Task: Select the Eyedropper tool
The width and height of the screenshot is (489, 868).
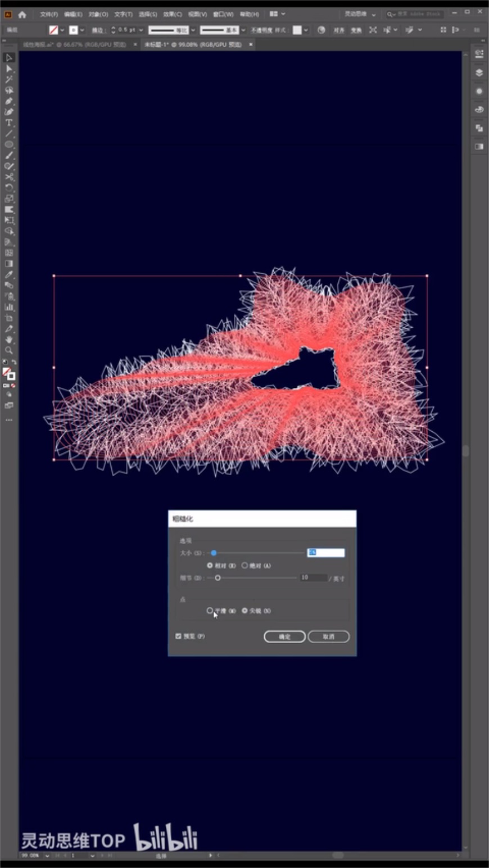Action: [9, 275]
